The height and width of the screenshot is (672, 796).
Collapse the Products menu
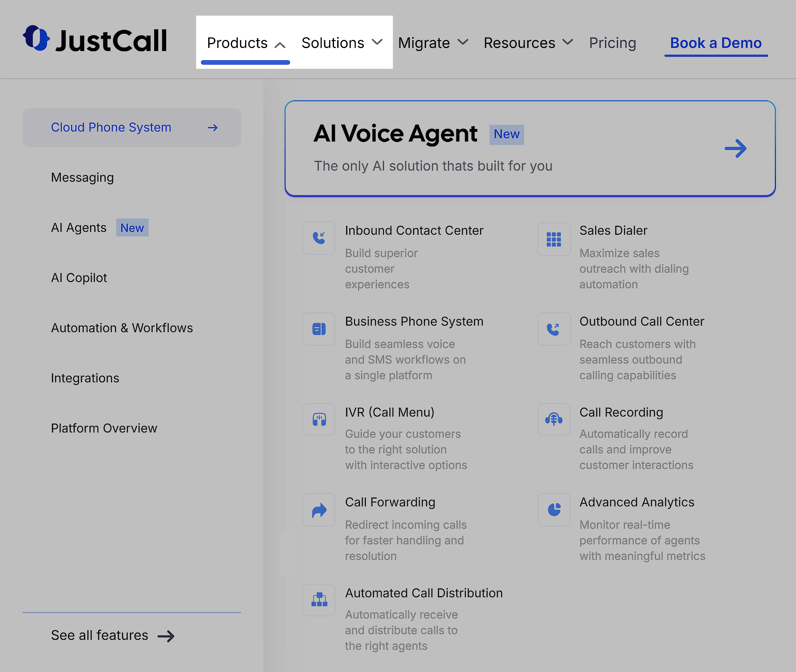pyautogui.click(x=246, y=43)
